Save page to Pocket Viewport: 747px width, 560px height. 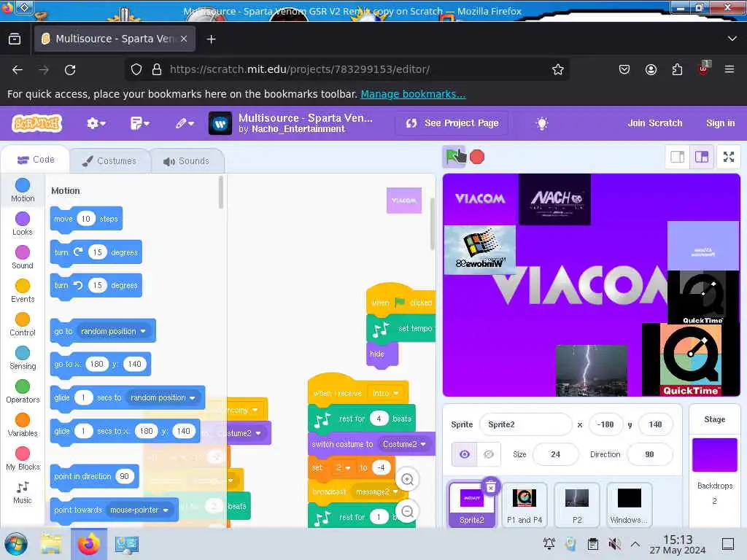tap(624, 70)
